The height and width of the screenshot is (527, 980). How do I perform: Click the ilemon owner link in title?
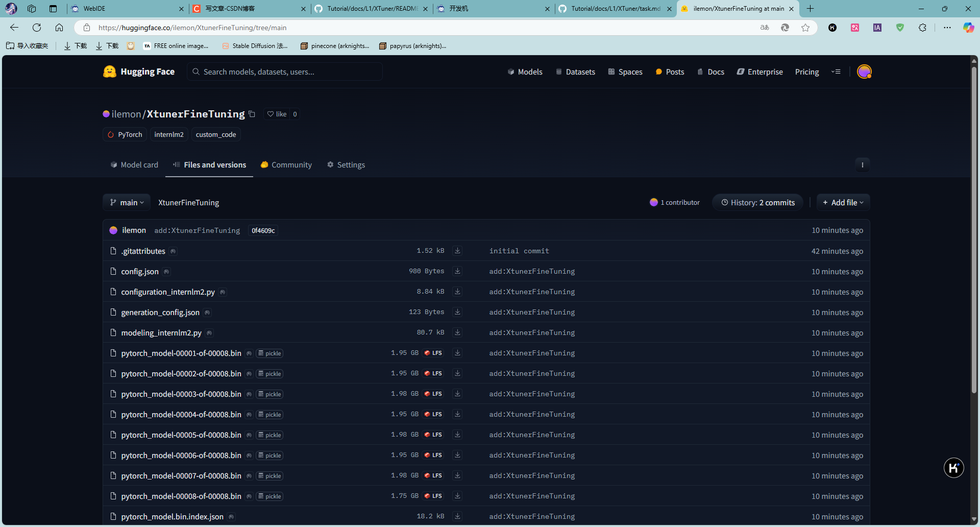pyautogui.click(x=126, y=114)
